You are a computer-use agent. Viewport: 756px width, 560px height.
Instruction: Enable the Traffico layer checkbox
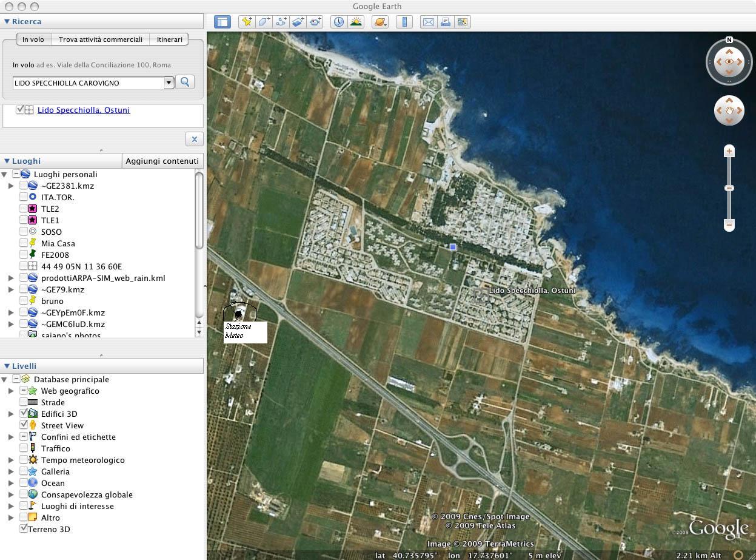[x=24, y=448]
